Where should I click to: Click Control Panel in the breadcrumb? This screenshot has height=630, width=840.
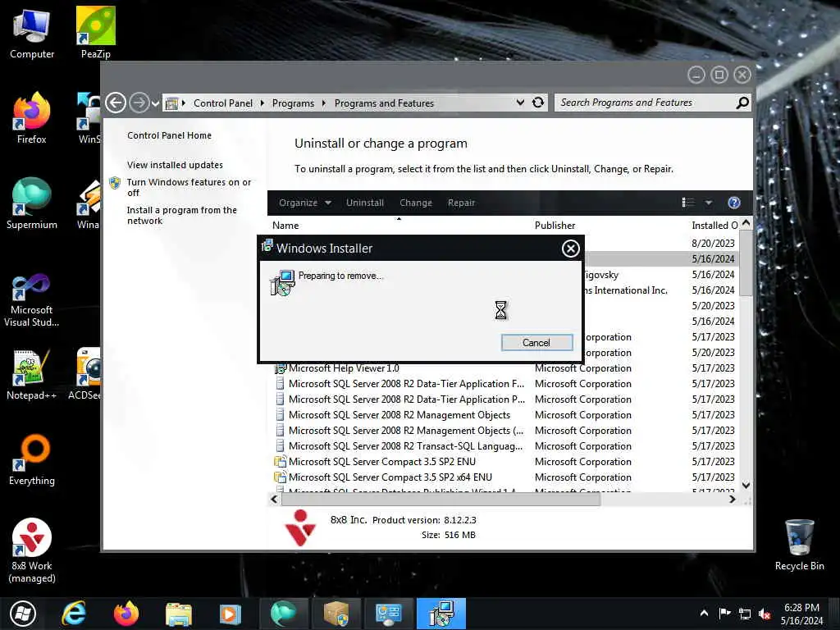pyautogui.click(x=223, y=103)
